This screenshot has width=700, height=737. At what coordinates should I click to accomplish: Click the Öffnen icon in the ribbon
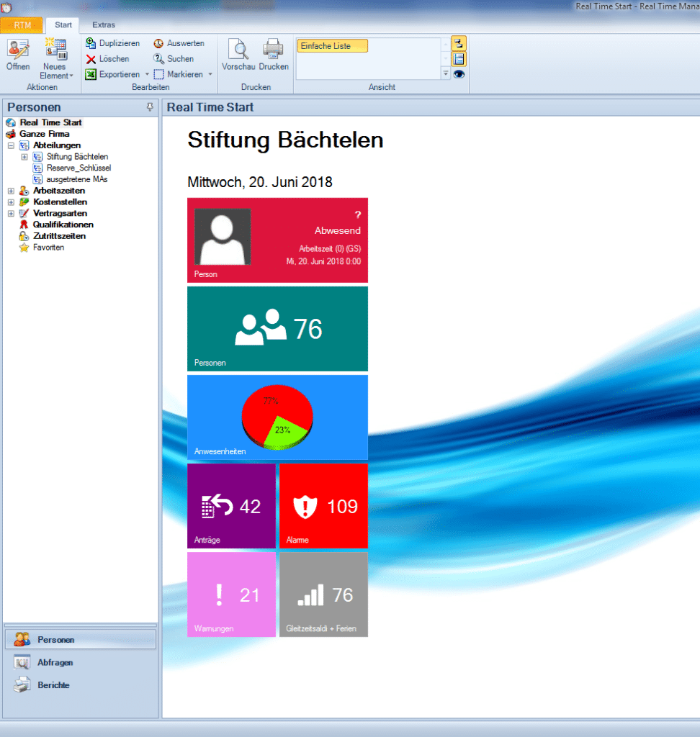coord(18,55)
